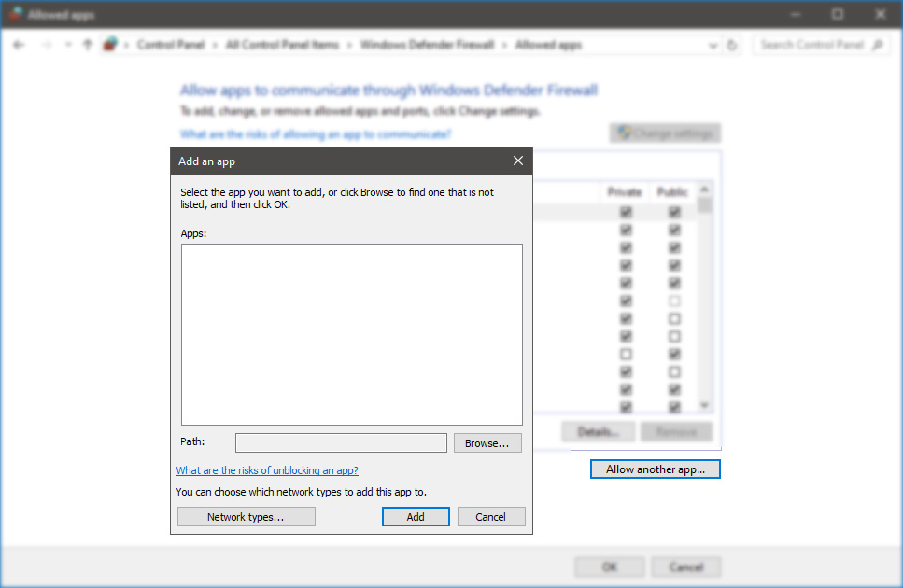Click the Browse... button
Screen dimensions: 903x588
click(x=487, y=443)
